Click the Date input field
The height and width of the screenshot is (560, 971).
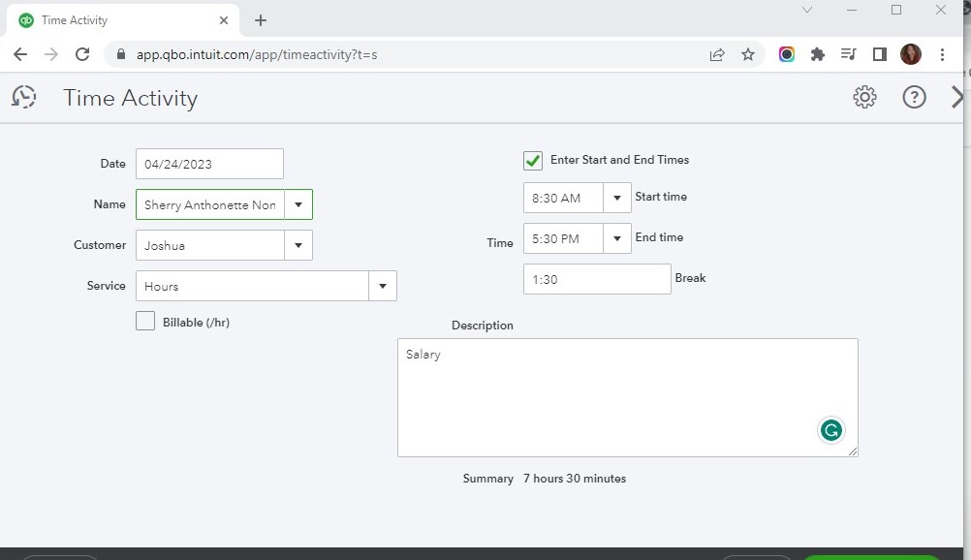tap(209, 164)
